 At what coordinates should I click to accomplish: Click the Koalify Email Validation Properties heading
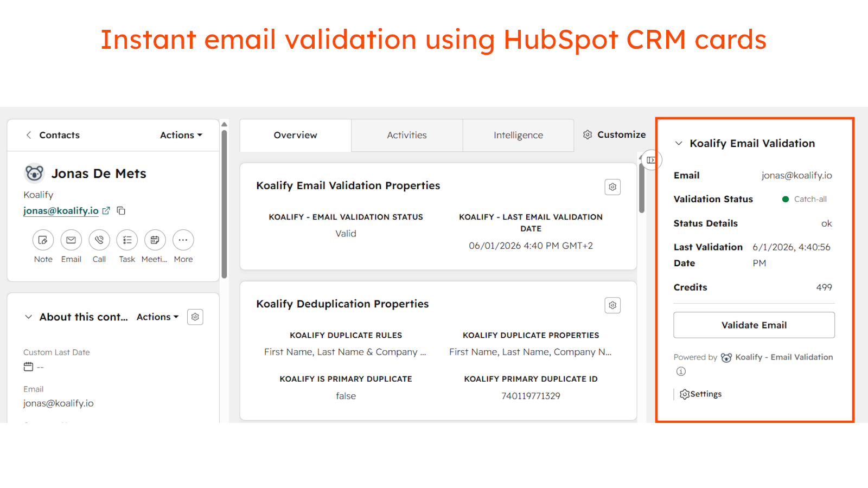pos(348,185)
